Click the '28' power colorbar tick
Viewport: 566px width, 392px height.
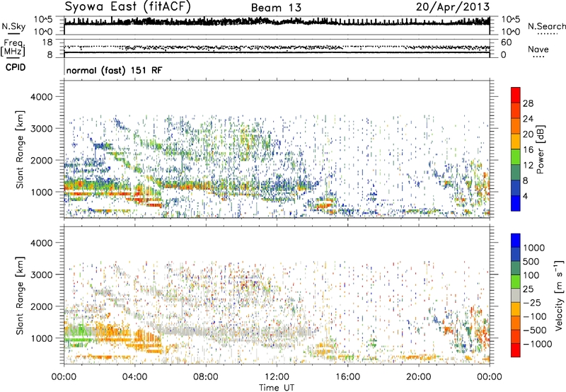pyautogui.click(x=528, y=103)
